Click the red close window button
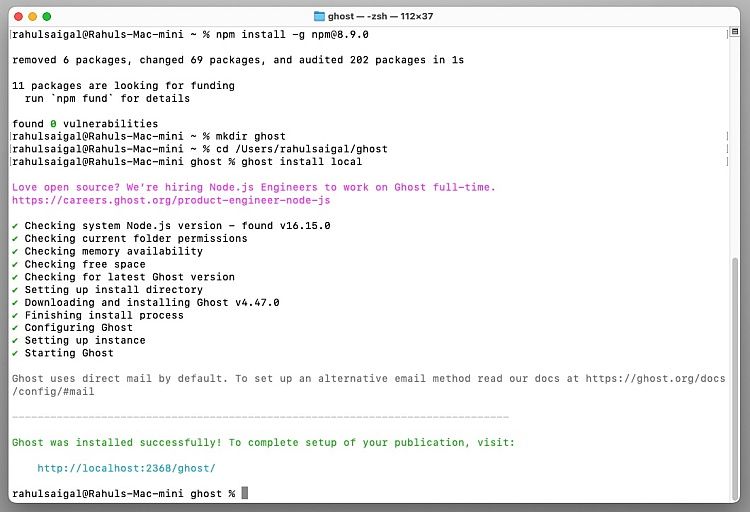This screenshot has height=512, width=750. click(x=19, y=17)
